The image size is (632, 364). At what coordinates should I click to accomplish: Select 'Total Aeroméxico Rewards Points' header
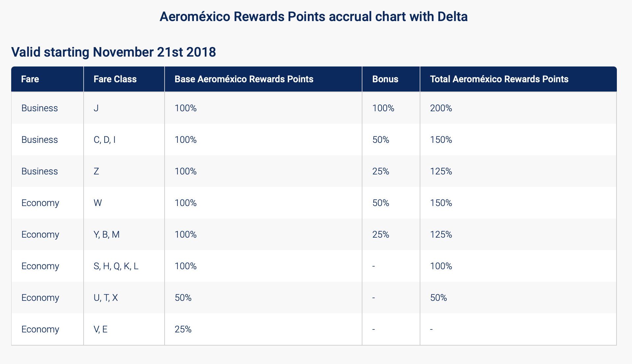click(x=499, y=79)
